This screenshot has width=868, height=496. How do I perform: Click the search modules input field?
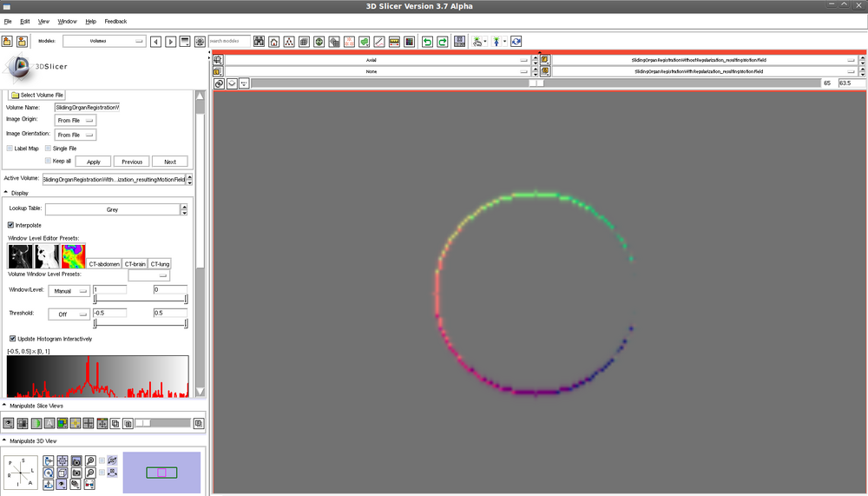click(229, 41)
